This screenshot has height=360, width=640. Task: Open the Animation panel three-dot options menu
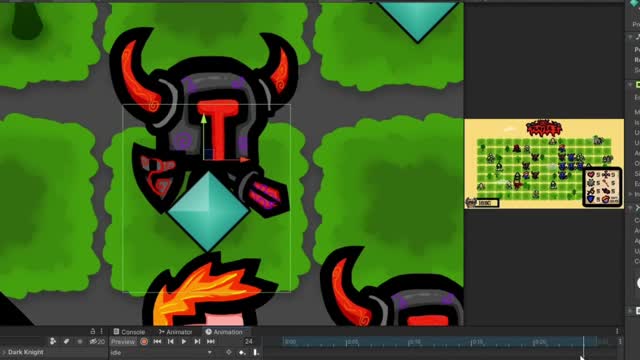point(617,331)
